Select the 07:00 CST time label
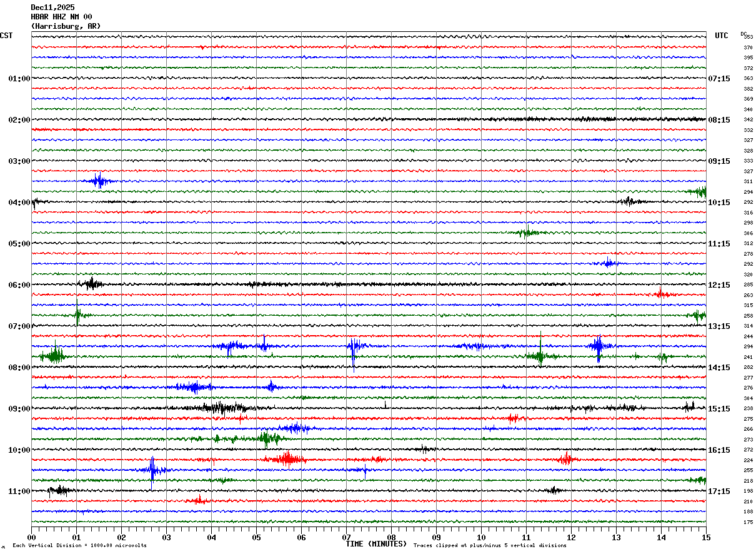 click(x=19, y=326)
